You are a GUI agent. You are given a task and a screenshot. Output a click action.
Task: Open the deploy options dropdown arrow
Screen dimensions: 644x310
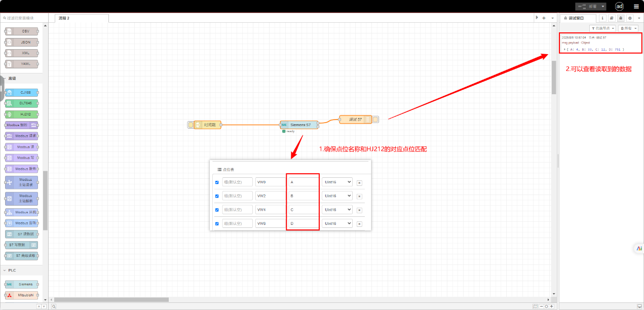pos(603,7)
